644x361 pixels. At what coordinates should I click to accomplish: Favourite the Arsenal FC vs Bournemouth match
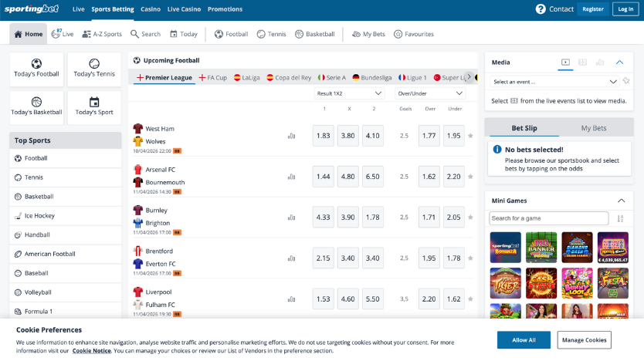[470, 177]
